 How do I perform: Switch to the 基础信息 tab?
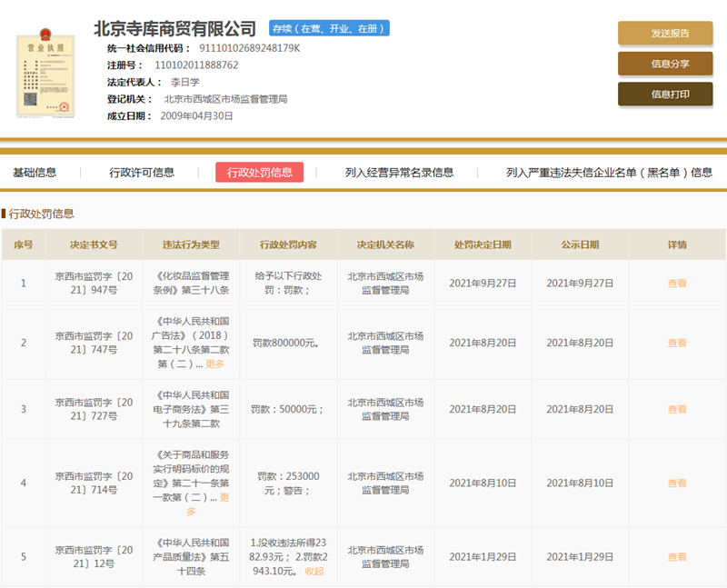35,173
